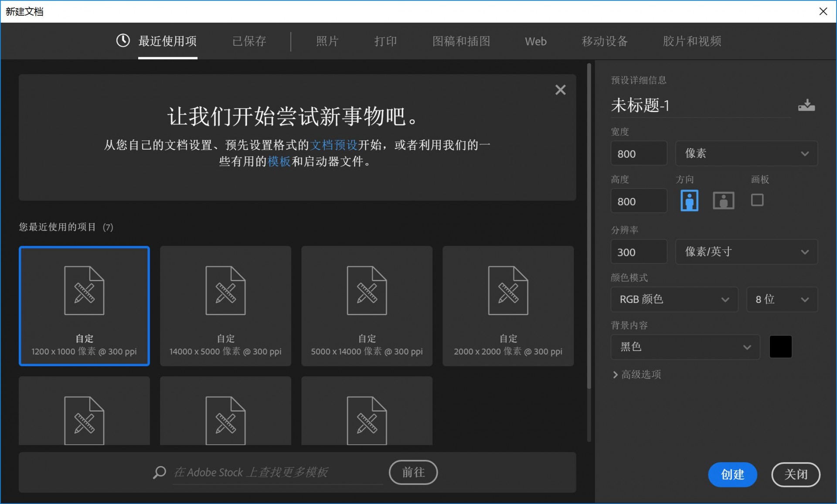Switch to the 打印 tab
Screen dimensions: 837x504
click(385, 41)
